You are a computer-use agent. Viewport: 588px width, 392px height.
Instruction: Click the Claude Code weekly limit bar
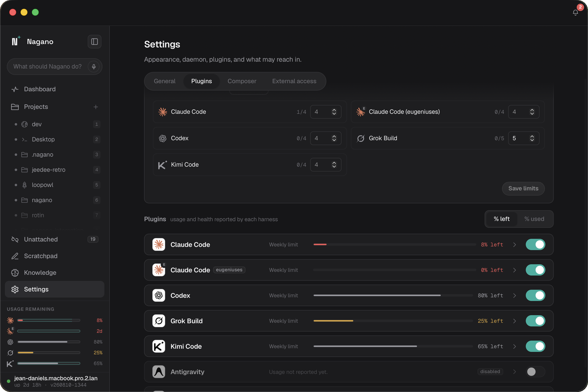[395, 244]
